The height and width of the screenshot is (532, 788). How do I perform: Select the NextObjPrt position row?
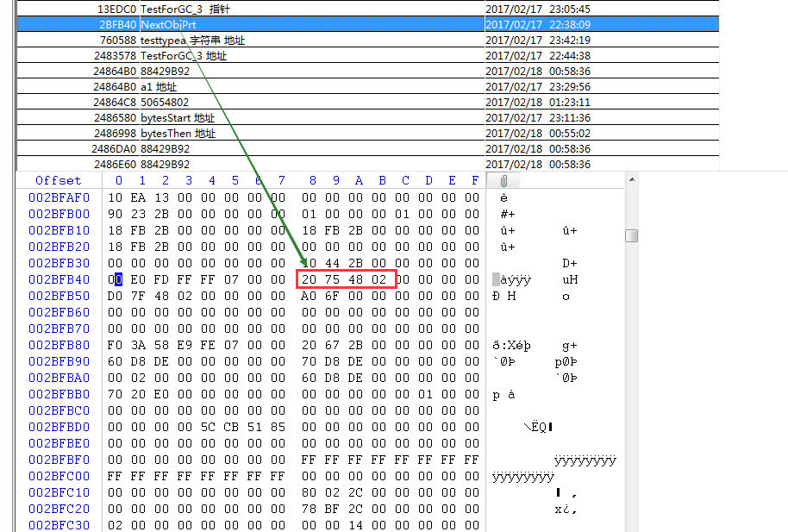tap(368, 24)
